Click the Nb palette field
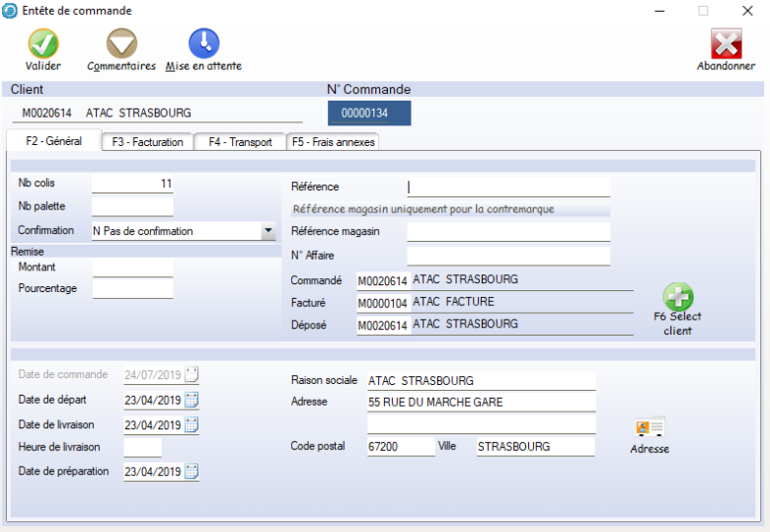Image resolution: width=770 pixels, height=532 pixels. tap(132, 206)
